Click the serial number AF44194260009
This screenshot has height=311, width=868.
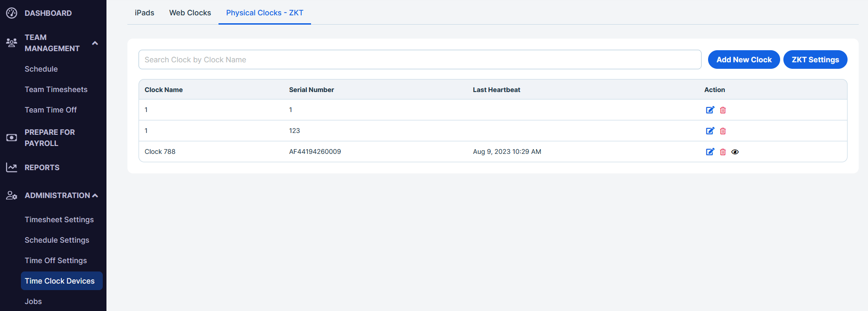pos(315,152)
